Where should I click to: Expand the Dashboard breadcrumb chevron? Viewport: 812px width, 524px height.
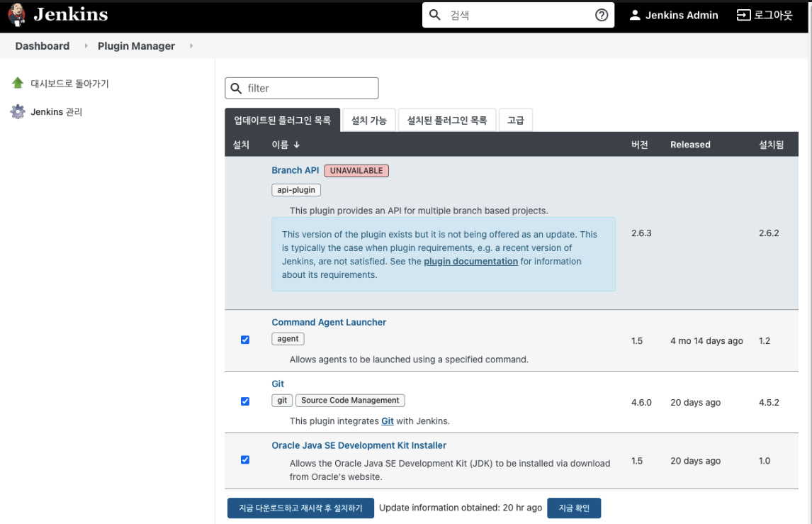click(86, 45)
